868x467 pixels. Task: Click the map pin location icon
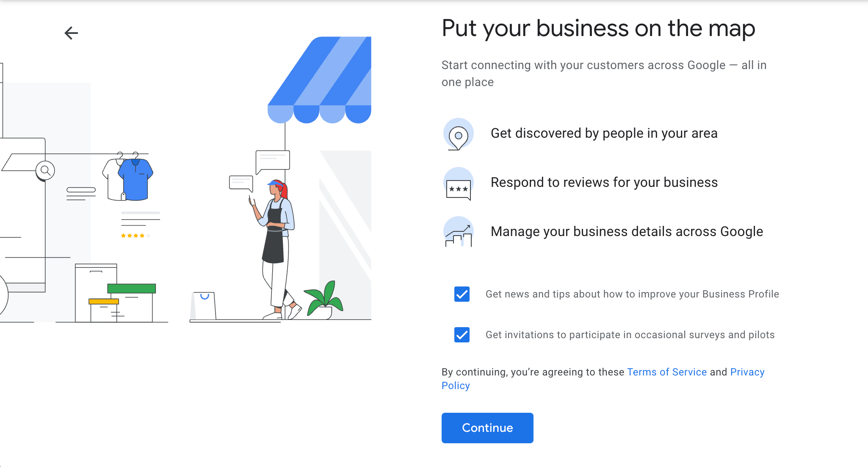pos(458,134)
